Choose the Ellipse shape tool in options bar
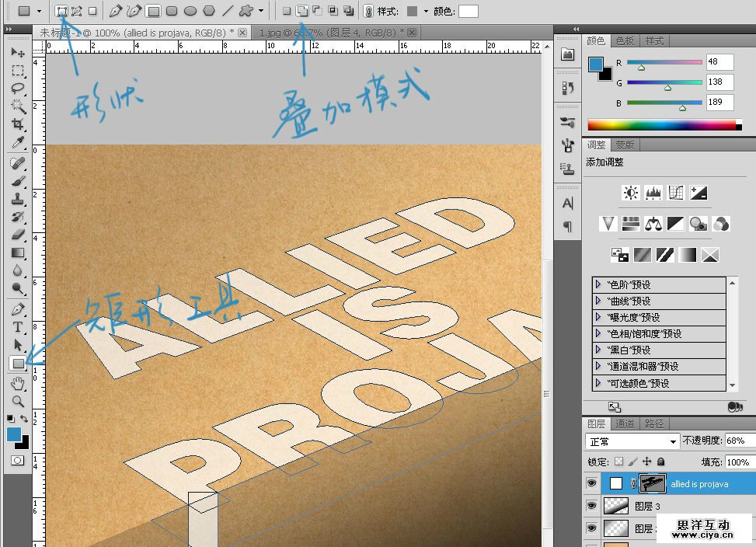Image resolution: width=756 pixels, height=547 pixels. coord(190,11)
